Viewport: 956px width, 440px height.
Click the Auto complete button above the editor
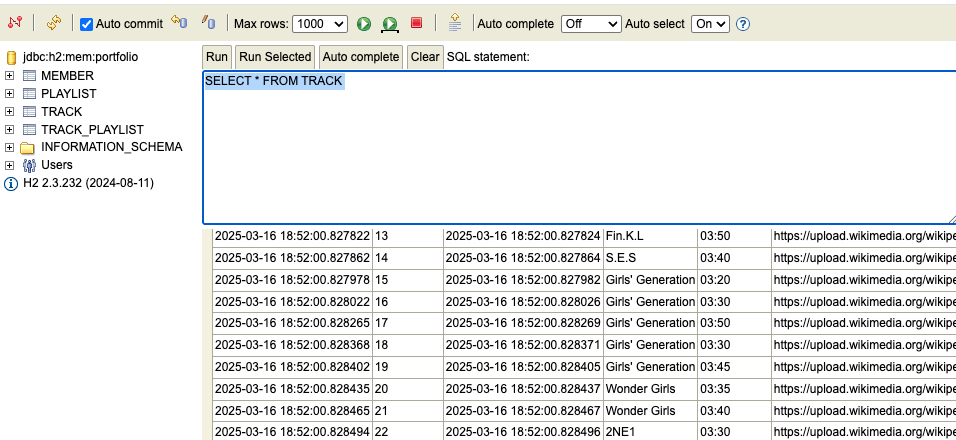click(x=360, y=57)
